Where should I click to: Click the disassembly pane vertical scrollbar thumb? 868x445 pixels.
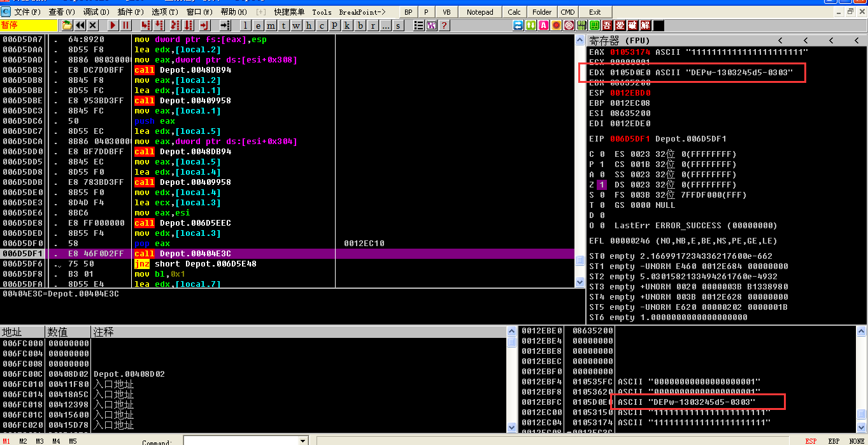[580, 261]
